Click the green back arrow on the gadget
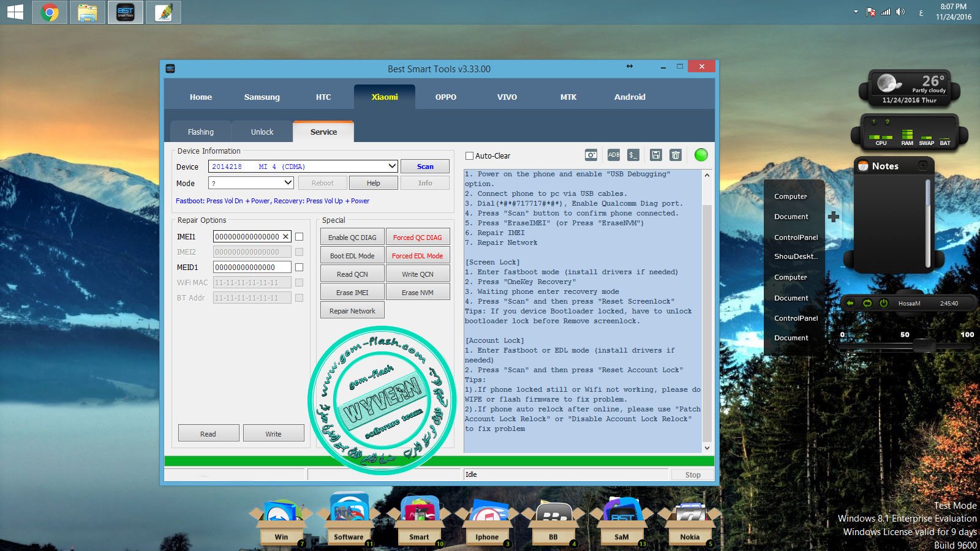Screen dimensions: 980x551 850,303
